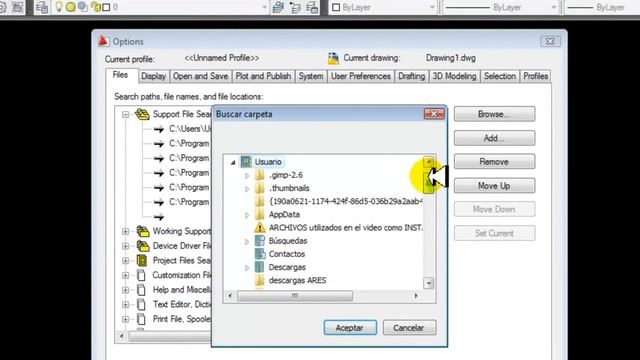Expand the Project Files Search node
The height and width of the screenshot is (360, 640).
[126, 261]
